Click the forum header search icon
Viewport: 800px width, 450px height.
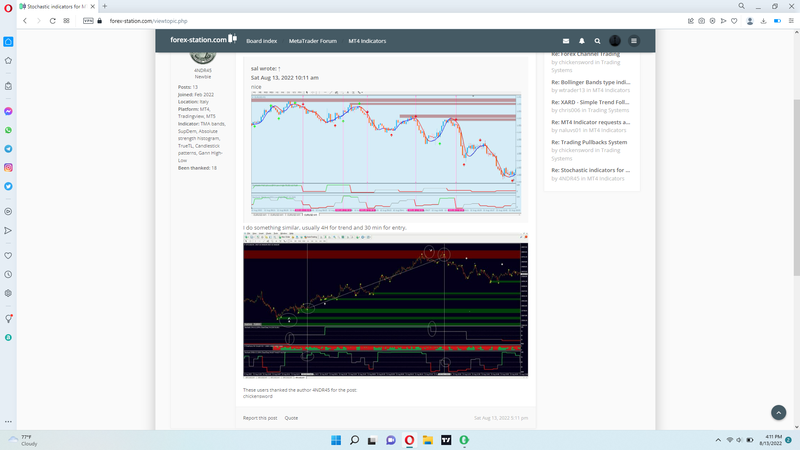click(597, 41)
